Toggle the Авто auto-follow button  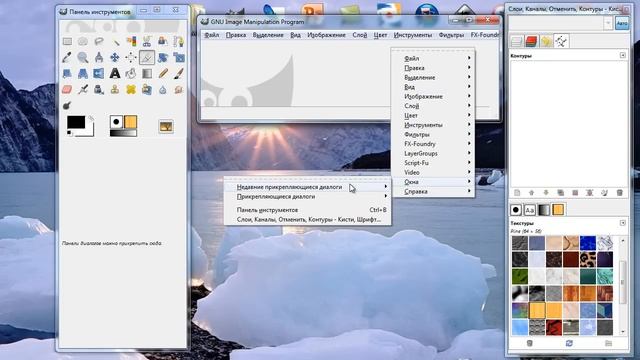click(x=622, y=23)
